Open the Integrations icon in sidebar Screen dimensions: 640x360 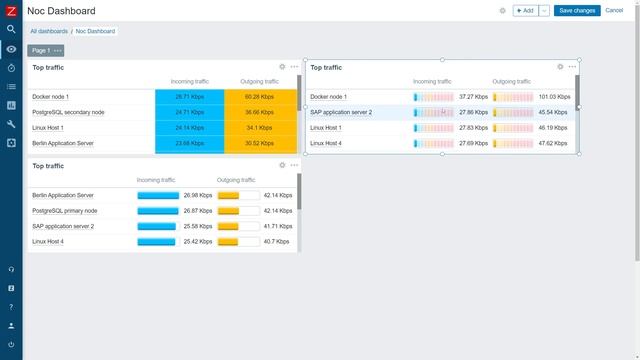[x=11, y=288]
